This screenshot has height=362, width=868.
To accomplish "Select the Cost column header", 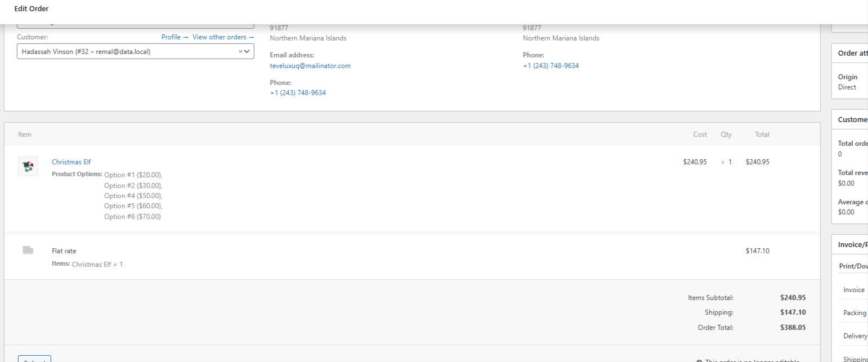I will (x=700, y=135).
